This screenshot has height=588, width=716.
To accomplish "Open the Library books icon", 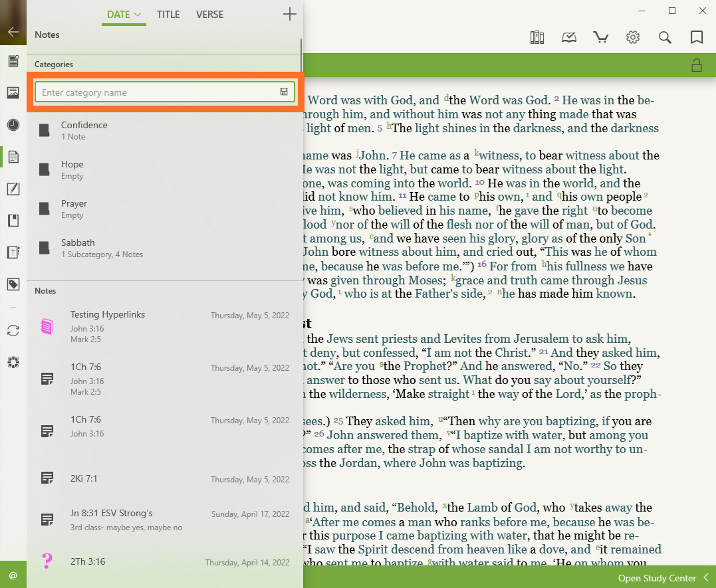I will (x=537, y=37).
